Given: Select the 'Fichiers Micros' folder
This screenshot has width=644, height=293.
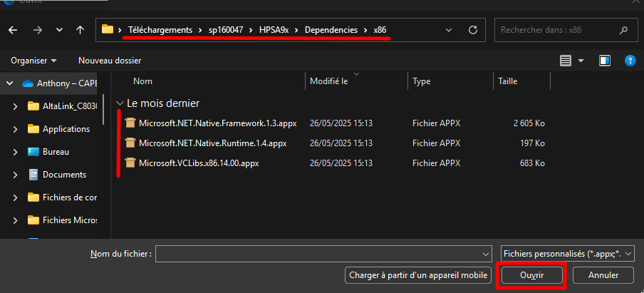Looking at the screenshot, I should (62, 220).
